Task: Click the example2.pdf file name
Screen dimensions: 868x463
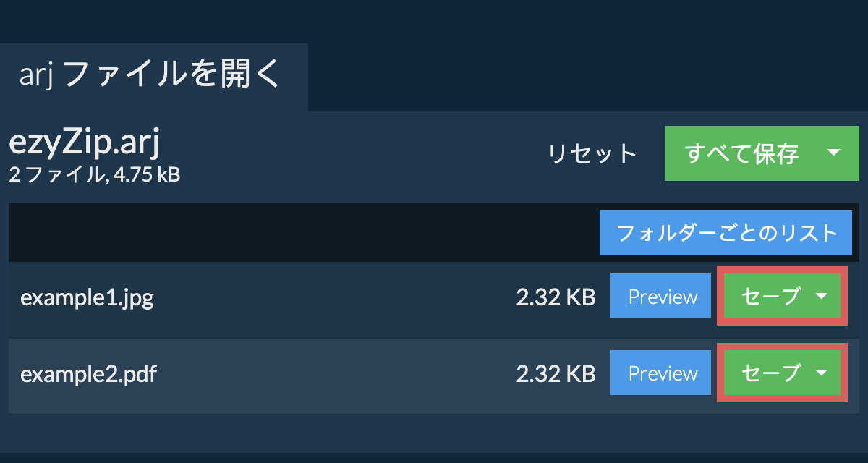Action: pos(88,374)
